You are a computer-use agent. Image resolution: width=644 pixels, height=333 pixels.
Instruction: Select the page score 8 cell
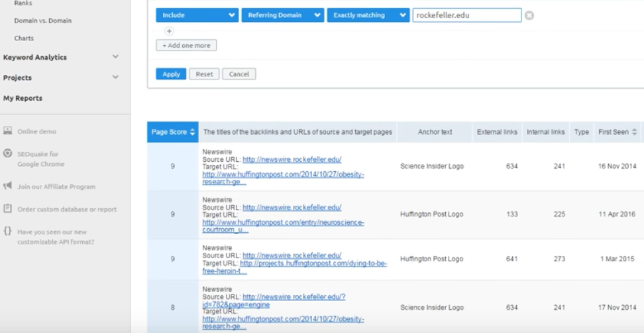coord(172,307)
